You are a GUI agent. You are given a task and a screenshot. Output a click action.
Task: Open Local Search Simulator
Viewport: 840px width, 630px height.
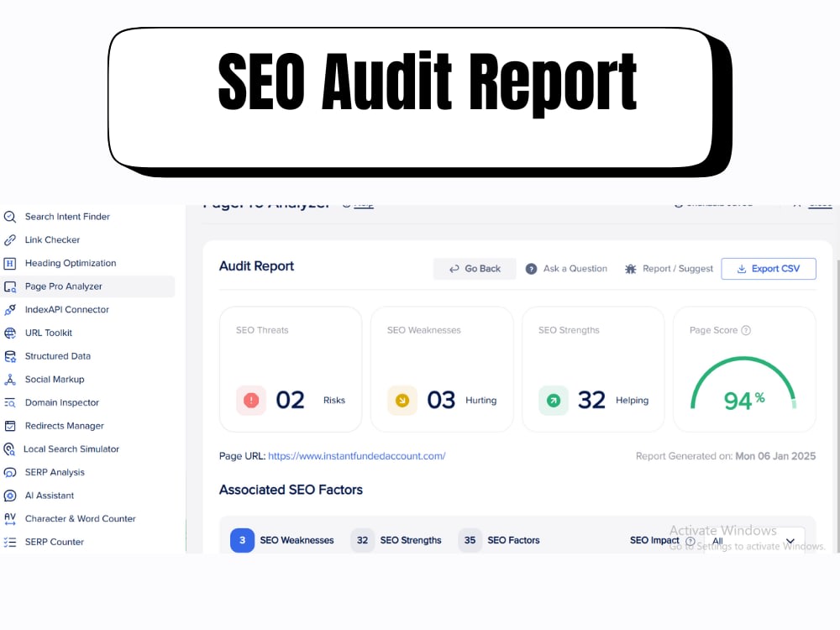[x=71, y=449]
